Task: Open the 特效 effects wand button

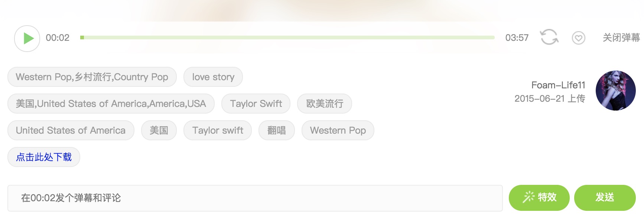Action: (x=539, y=197)
